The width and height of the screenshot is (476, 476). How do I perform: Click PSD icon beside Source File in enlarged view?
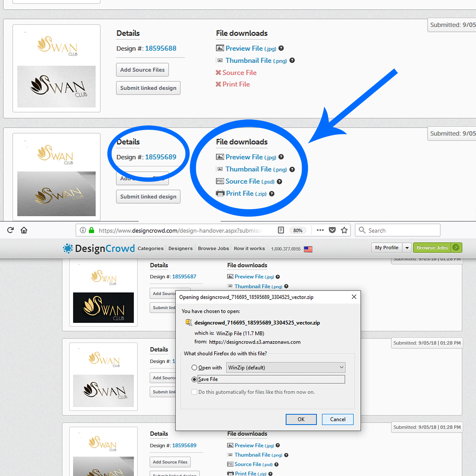click(220, 181)
